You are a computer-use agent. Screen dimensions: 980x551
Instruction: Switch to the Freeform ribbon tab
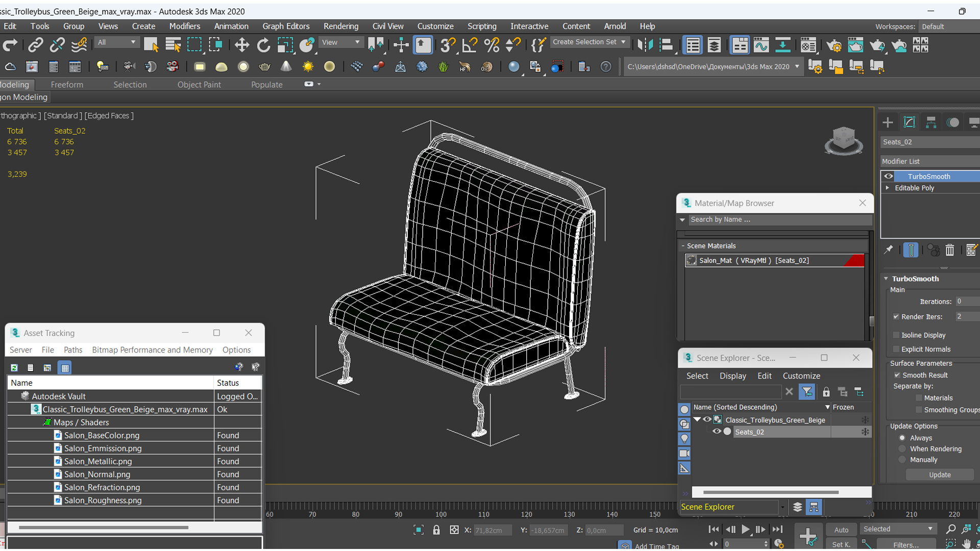tap(67, 85)
